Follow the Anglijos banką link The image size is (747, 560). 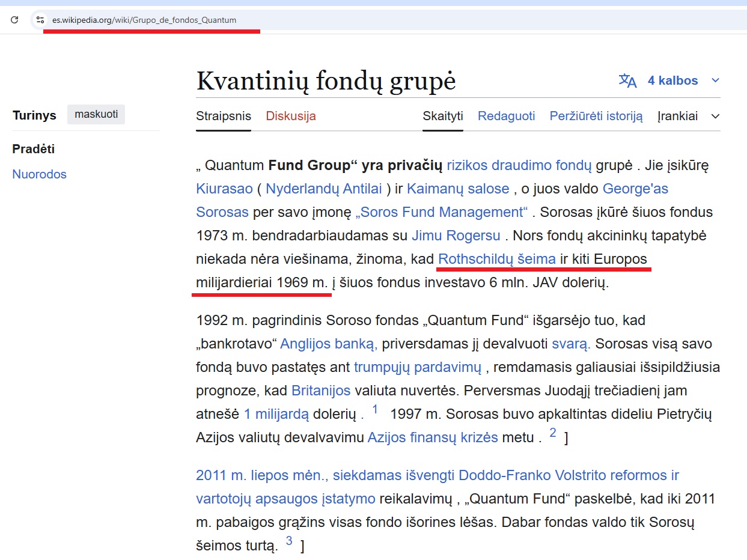tap(329, 344)
